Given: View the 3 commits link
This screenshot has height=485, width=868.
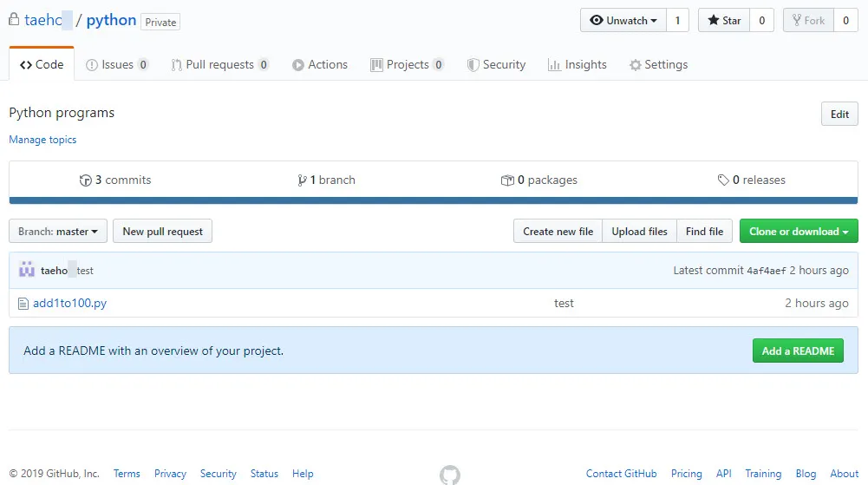Looking at the screenshot, I should tap(115, 180).
